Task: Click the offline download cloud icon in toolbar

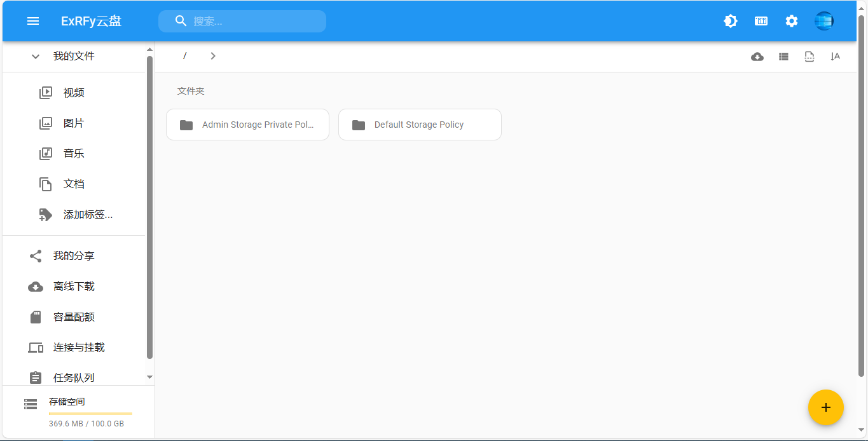Action: coord(757,57)
